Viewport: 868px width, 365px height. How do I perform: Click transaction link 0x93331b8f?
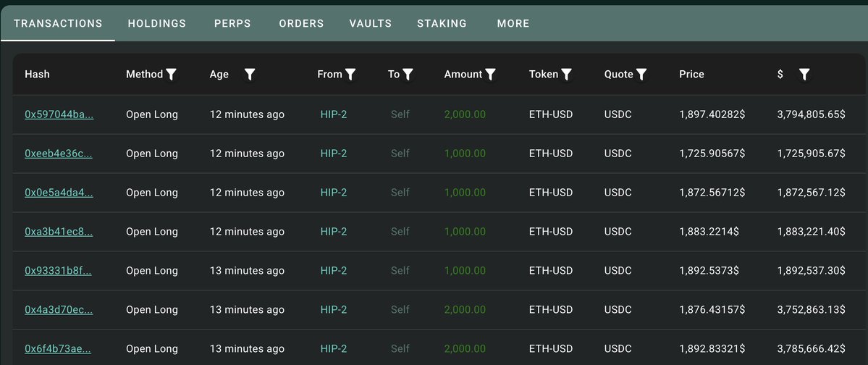59,271
